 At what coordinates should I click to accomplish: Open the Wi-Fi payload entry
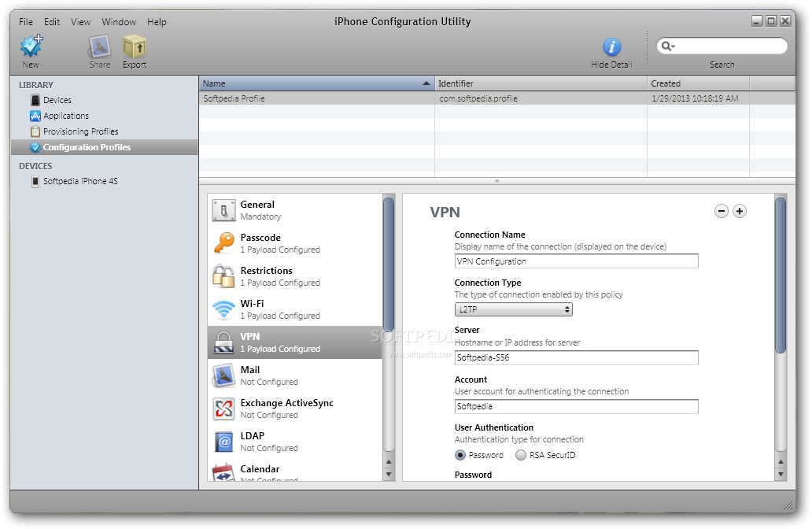pyautogui.click(x=294, y=309)
